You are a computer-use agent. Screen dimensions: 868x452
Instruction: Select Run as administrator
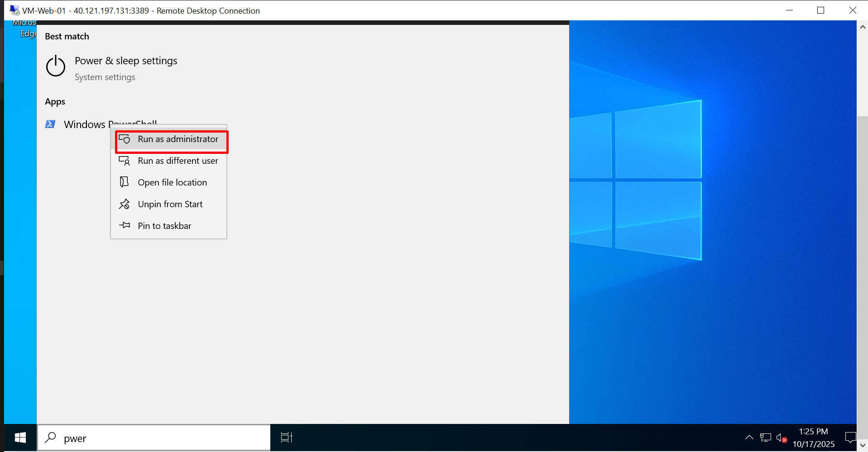click(177, 139)
